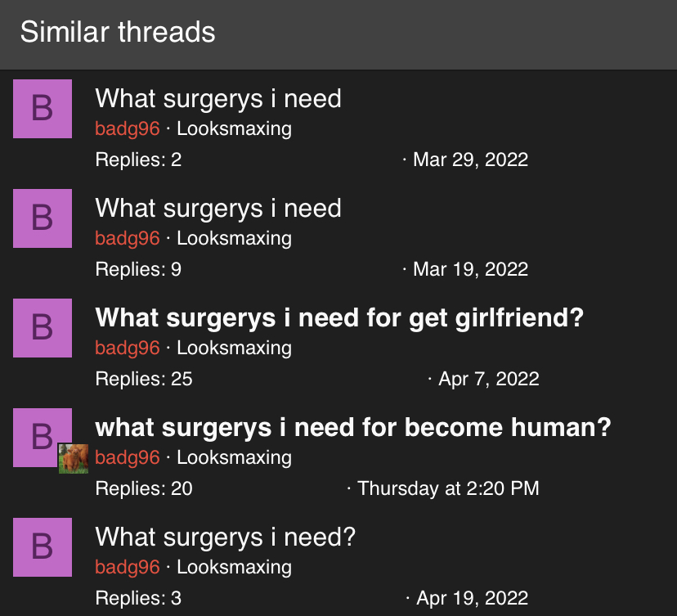The image size is (677, 616).
Task: Open Looksmaxing forum link in Apr 19 thread
Action: click(235, 568)
